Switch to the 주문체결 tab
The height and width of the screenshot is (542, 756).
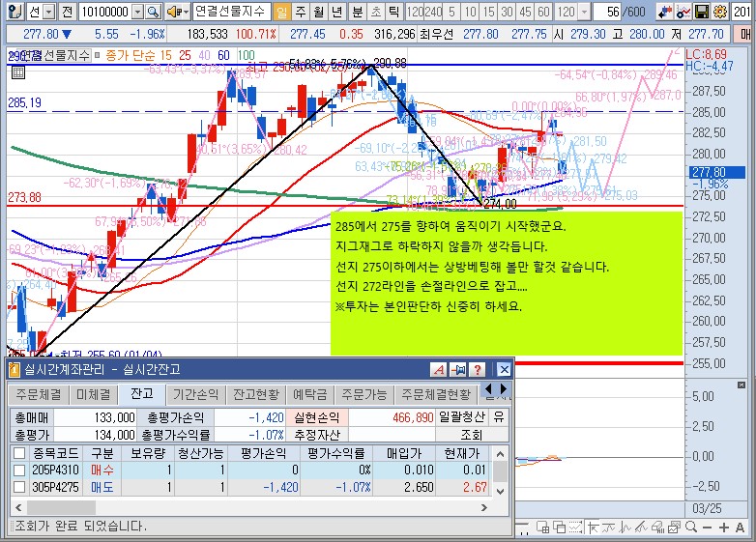pyautogui.click(x=39, y=394)
